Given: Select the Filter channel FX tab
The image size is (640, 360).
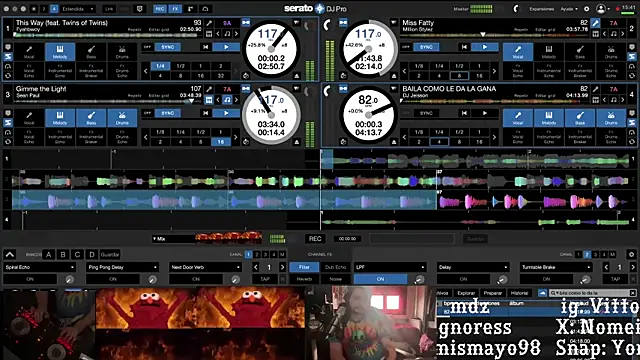Looking at the screenshot, I should (304, 267).
